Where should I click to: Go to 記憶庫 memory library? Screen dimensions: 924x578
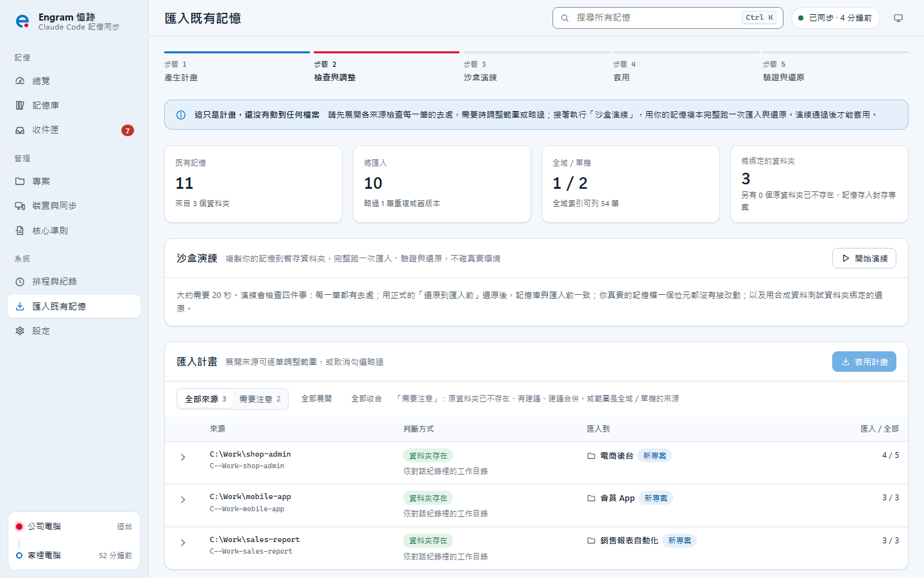[74, 105]
